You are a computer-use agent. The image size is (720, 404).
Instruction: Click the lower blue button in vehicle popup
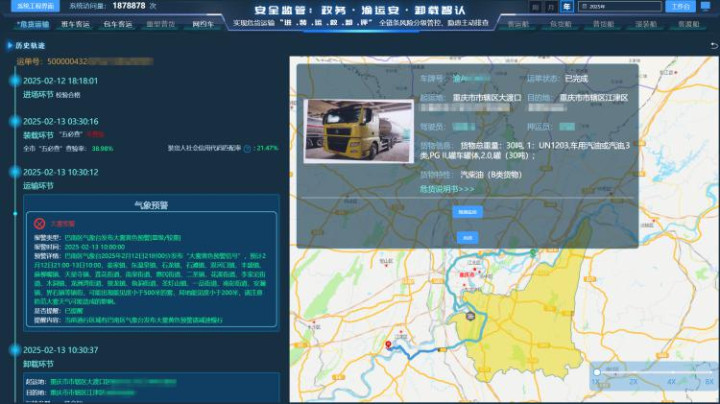467,237
